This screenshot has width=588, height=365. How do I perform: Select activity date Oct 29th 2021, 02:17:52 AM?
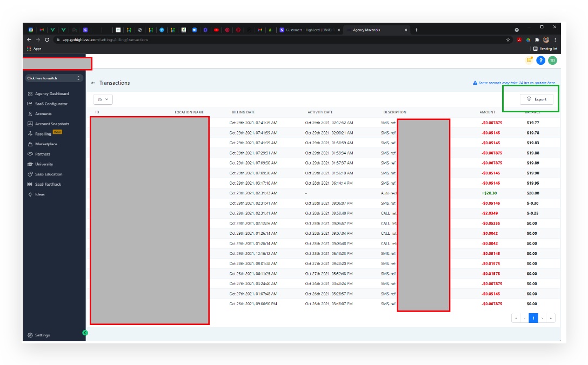[x=329, y=123]
